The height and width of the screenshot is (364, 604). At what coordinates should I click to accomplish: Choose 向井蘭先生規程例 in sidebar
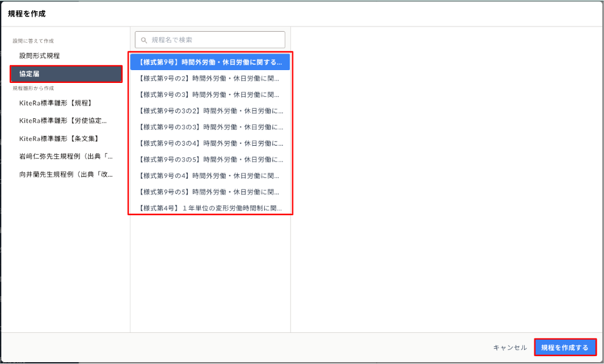pos(66,174)
